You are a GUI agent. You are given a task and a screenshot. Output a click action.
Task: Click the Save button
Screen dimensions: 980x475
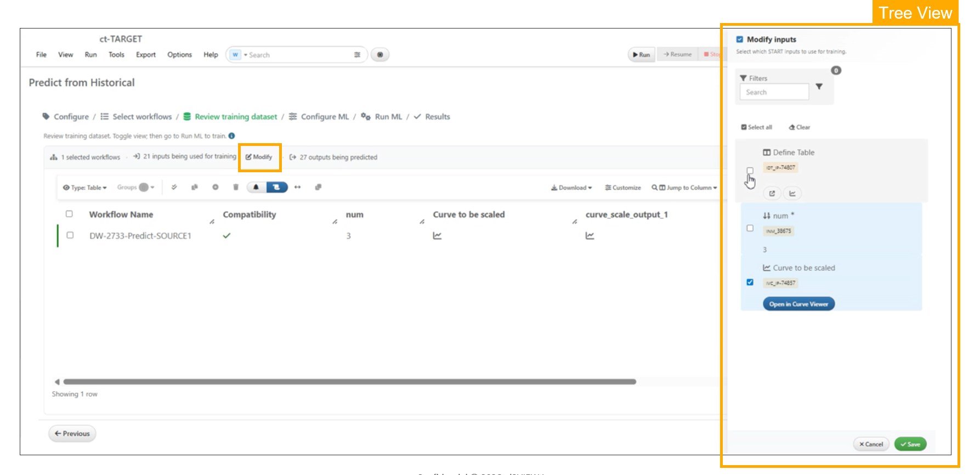point(910,444)
